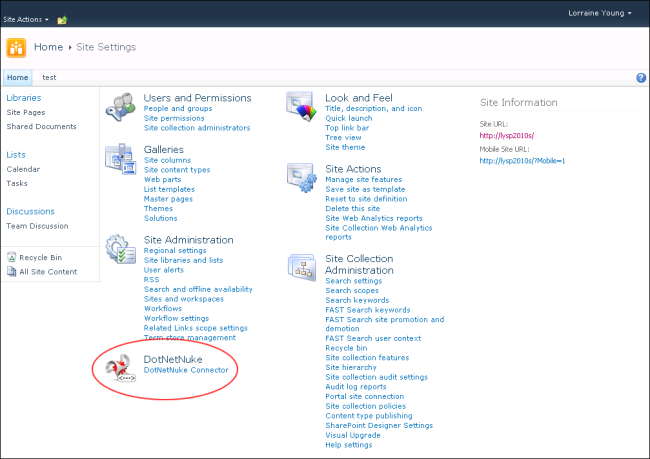This screenshot has height=459, width=650.
Task: Open Site collection administrators link
Action: tap(197, 128)
